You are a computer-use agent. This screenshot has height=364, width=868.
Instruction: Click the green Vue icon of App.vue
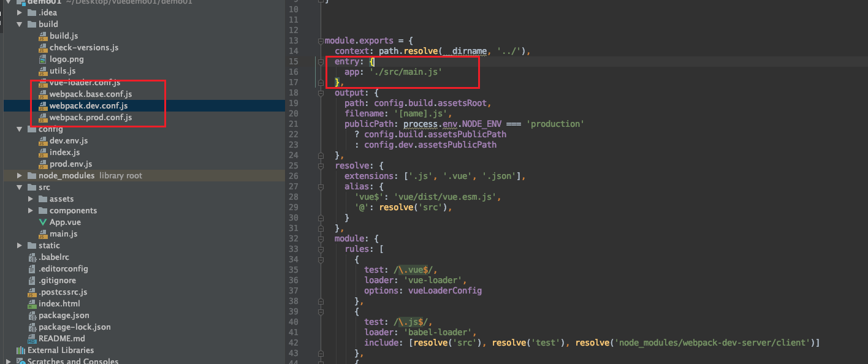(43, 222)
